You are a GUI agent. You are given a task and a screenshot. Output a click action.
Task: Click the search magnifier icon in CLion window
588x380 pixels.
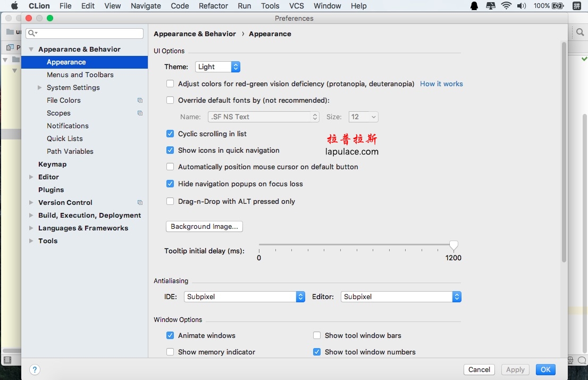click(x=580, y=32)
